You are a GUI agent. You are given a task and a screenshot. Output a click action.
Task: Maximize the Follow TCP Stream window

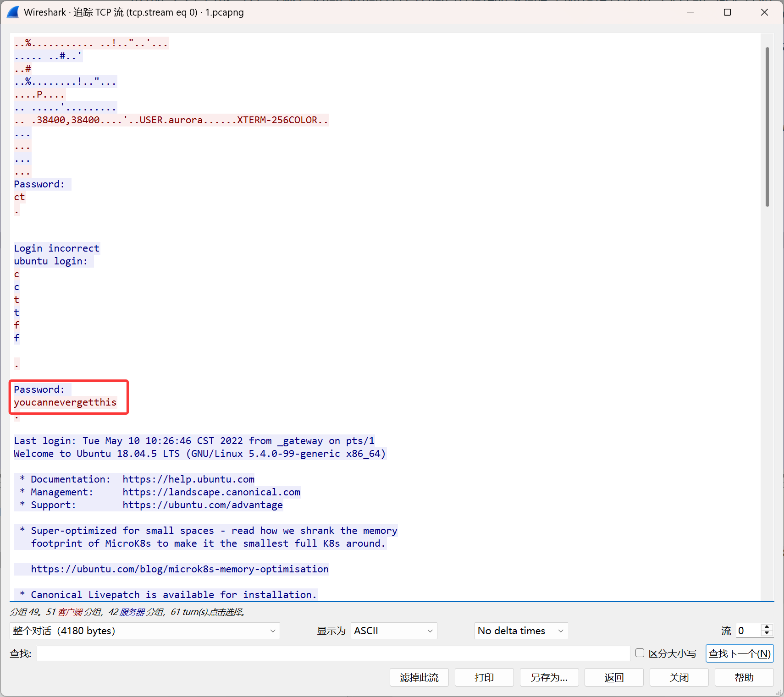[727, 12]
